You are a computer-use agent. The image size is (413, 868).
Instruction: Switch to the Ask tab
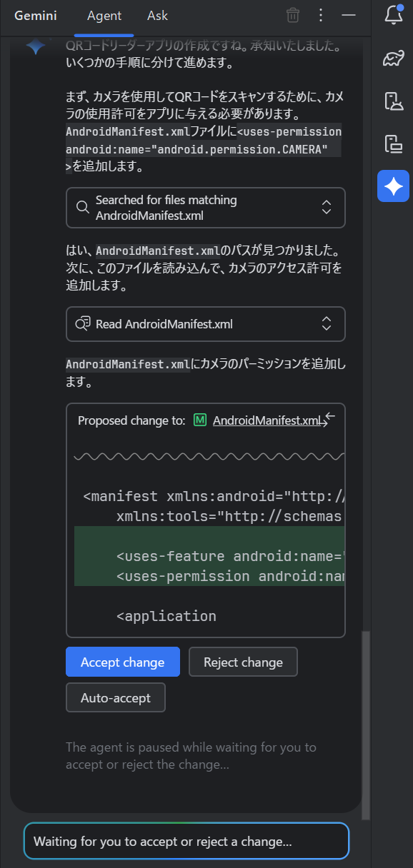(x=156, y=15)
